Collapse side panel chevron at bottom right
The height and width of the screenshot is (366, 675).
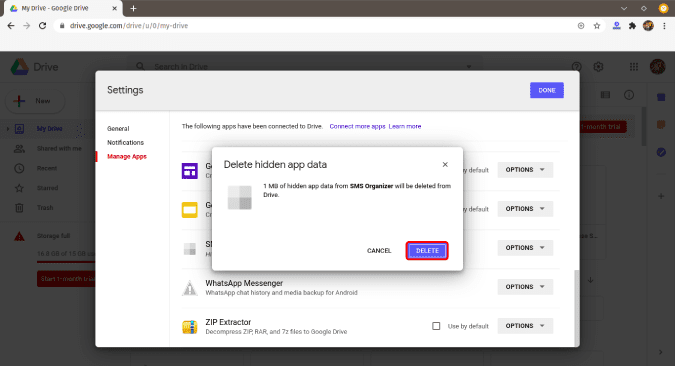(660, 352)
